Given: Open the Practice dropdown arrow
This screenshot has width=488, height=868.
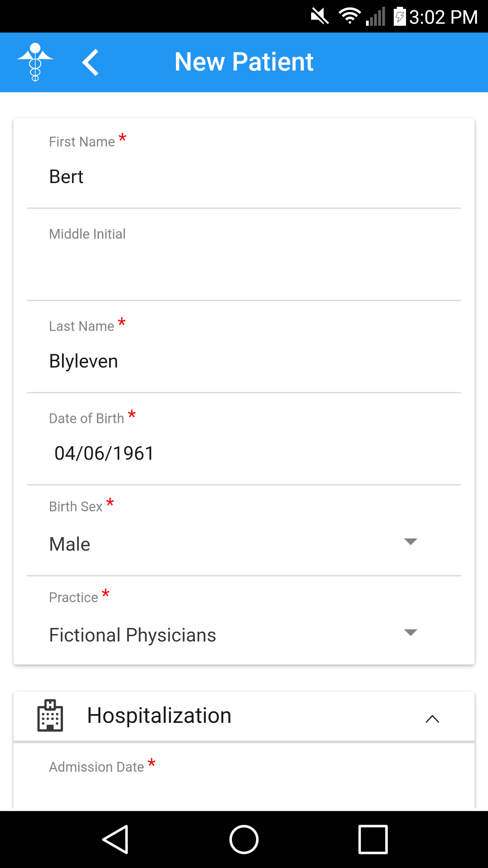Looking at the screenshot, I should tap(410, 633).
